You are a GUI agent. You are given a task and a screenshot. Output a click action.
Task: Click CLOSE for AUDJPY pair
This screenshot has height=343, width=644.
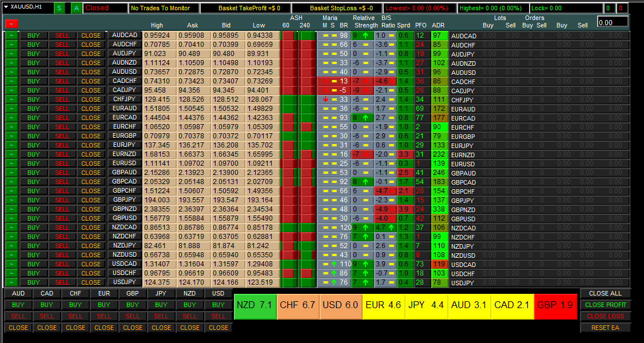91,53
